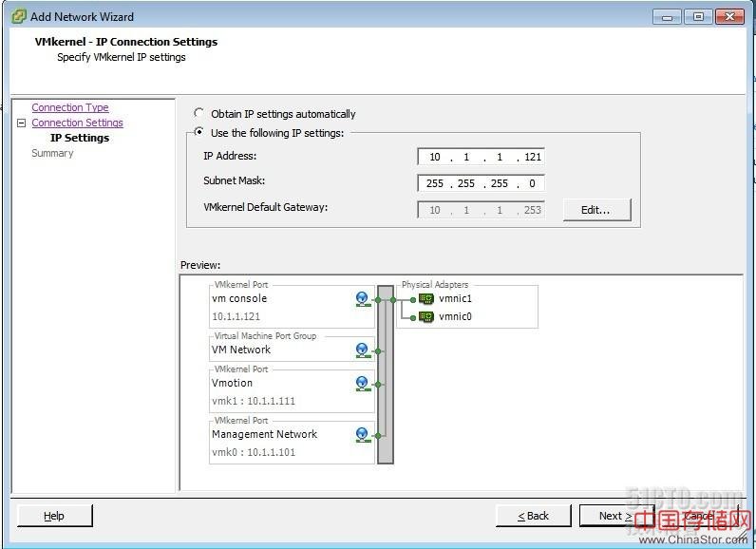Viewport: 756px width, 549px height.
Task: Collapse the Connection Settings tree node
Action: [x=21, y=123]
